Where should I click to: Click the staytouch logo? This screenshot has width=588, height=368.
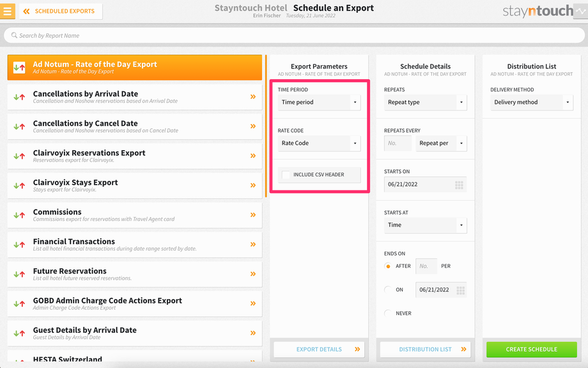[x=538, y=11]
